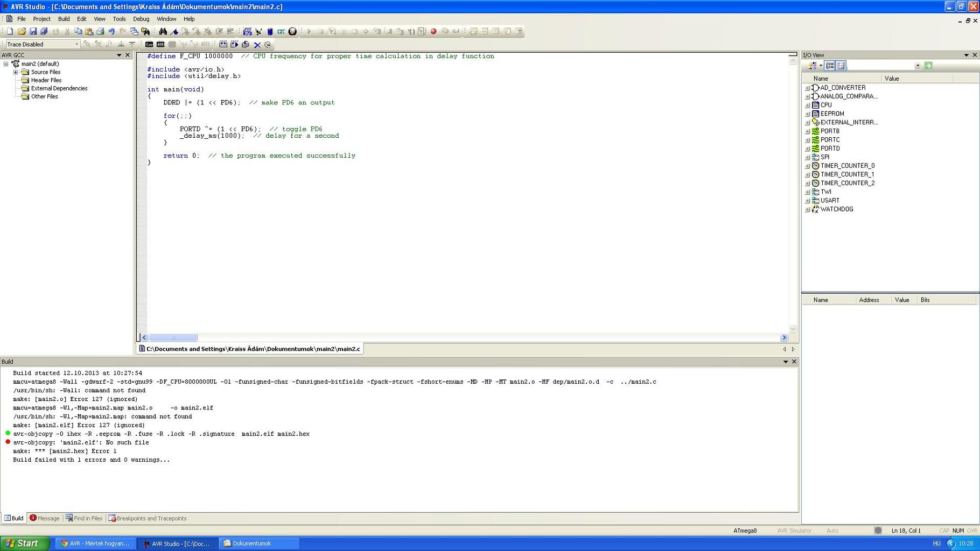Click the I/O View tree display icon

[830, 66]
